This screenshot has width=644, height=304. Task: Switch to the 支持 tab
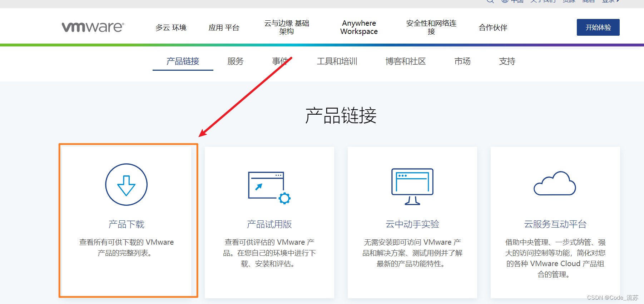507,61
